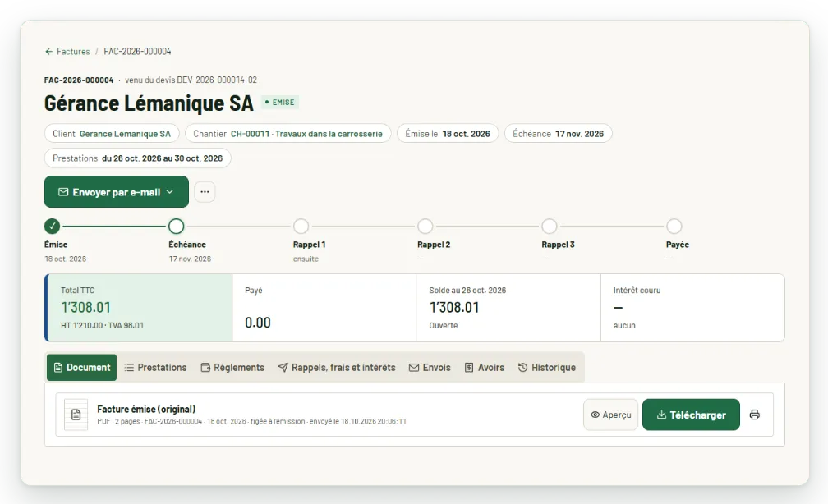Click the Payée timeline step circle
828x504 pixels.
pos(674,227)
